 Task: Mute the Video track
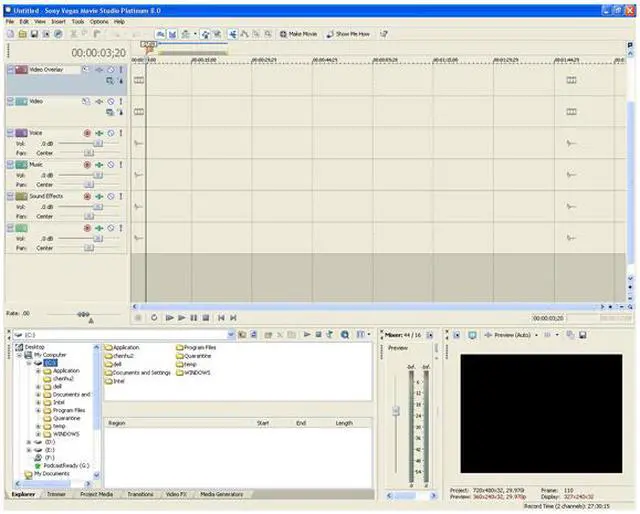111,101
